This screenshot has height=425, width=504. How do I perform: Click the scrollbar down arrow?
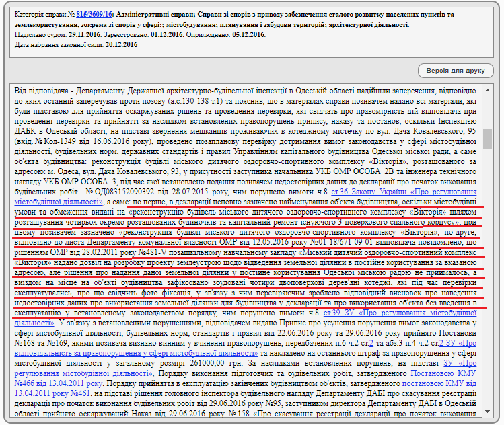point(487,410)
